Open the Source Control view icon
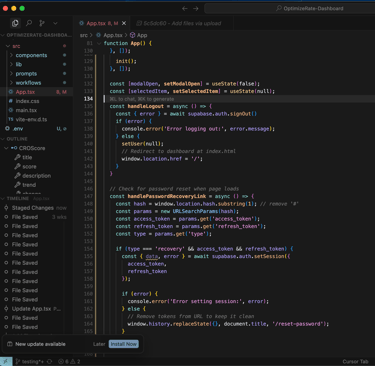The image size is (375, 366). (42, 23)
